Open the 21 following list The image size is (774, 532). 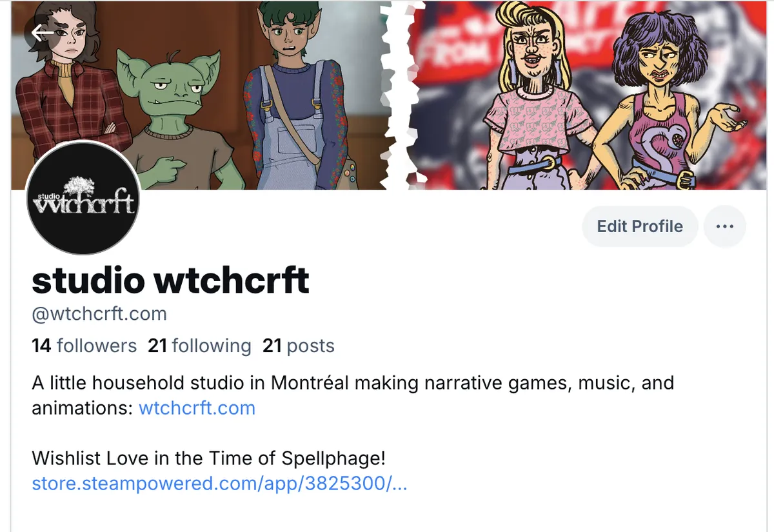(x=199, y=346)
